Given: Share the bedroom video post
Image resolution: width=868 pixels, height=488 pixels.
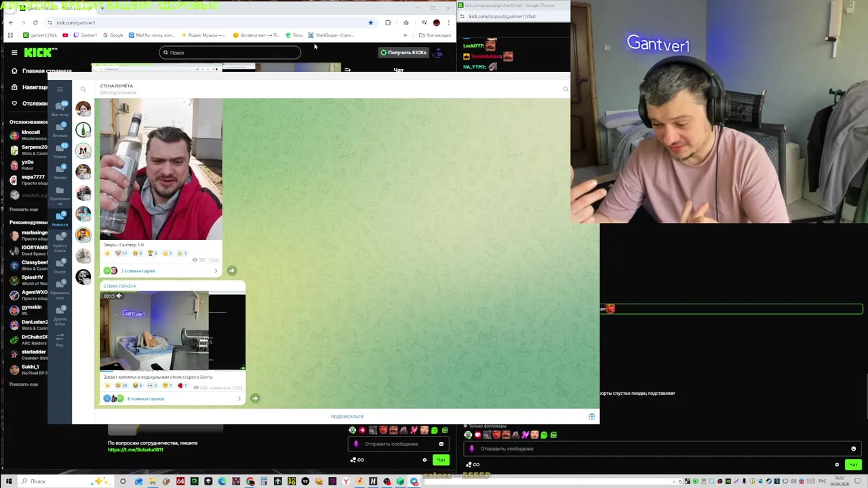Looking at the screenshot, I should (x=255, y=399).
